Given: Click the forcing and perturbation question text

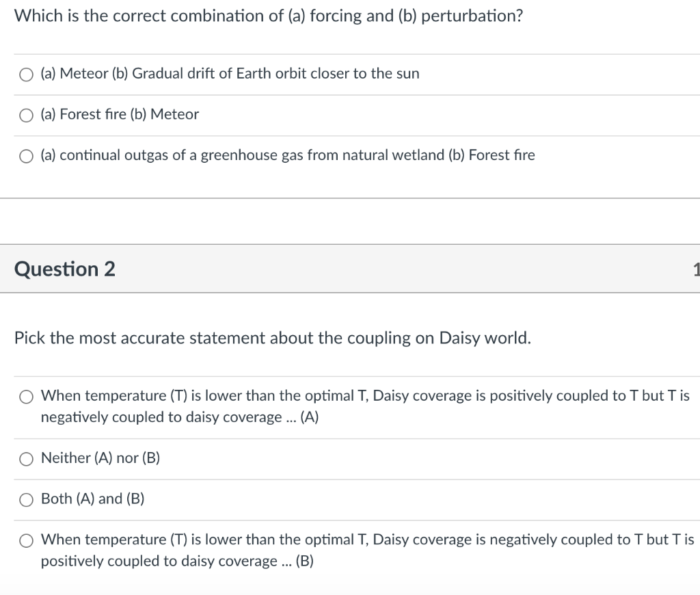Looking at the screenshot, I should coord(269,16).
